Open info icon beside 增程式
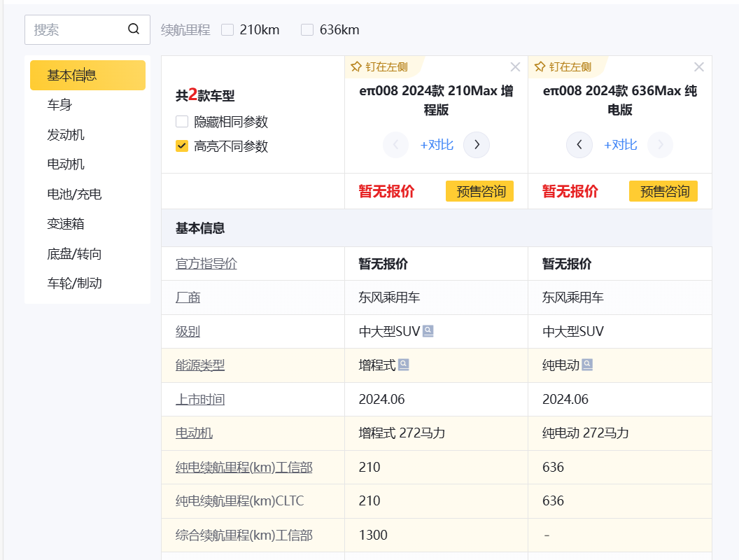This screenshot has width=739, height=560. [x=404, y=365]
